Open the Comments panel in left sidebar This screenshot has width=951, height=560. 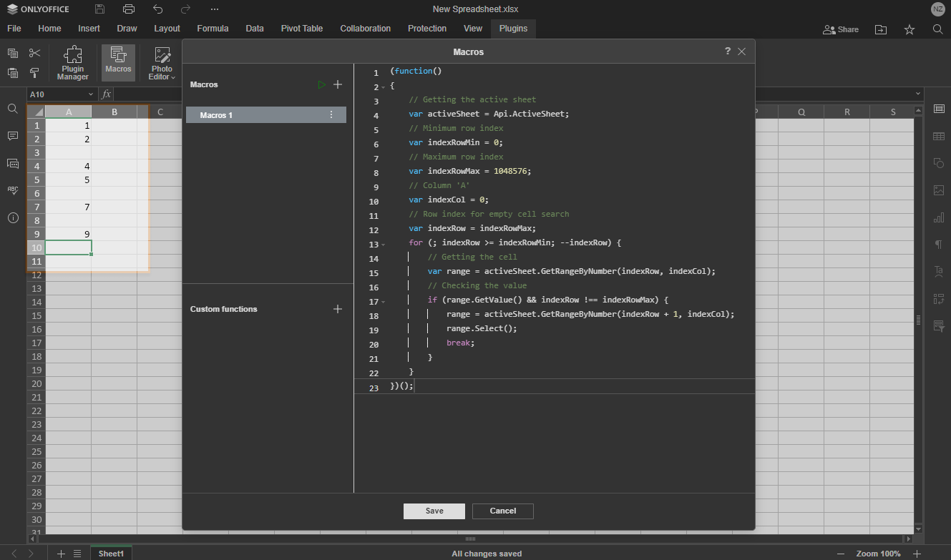pos(13,136)
